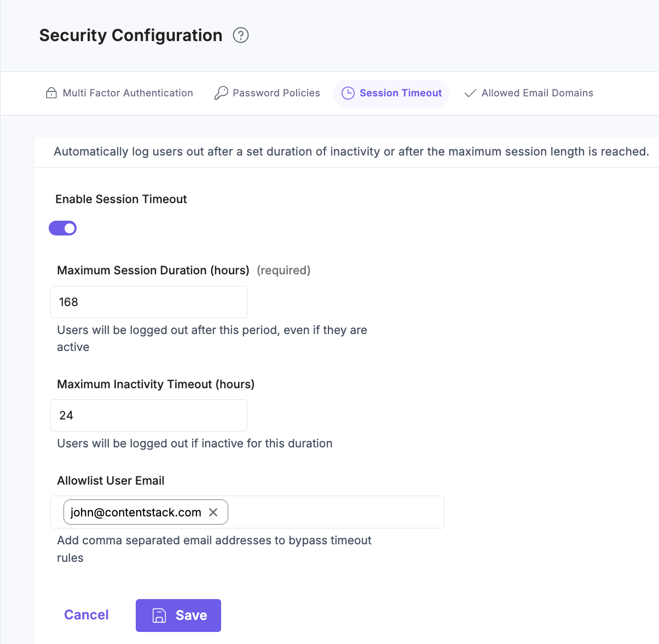The height and width of the screenshot is (644, 659).
Task: Click the floppy disk icon in Save
Action: 159,616
